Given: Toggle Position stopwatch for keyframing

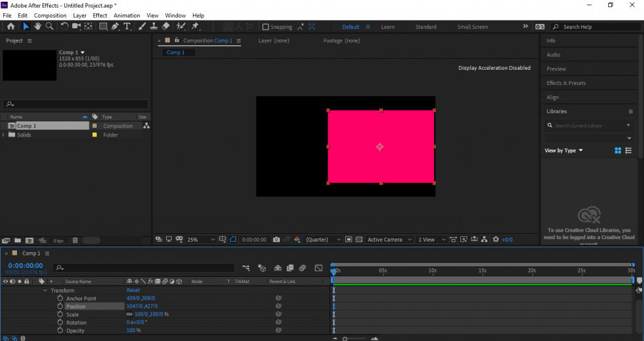Looking at the screenshot, I should pos(60,306).
